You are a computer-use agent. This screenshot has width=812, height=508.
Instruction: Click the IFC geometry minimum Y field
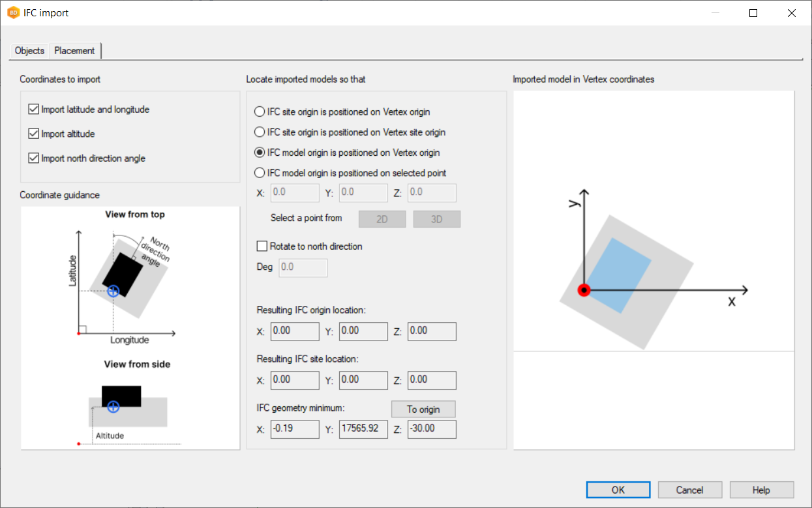(363, 429)
